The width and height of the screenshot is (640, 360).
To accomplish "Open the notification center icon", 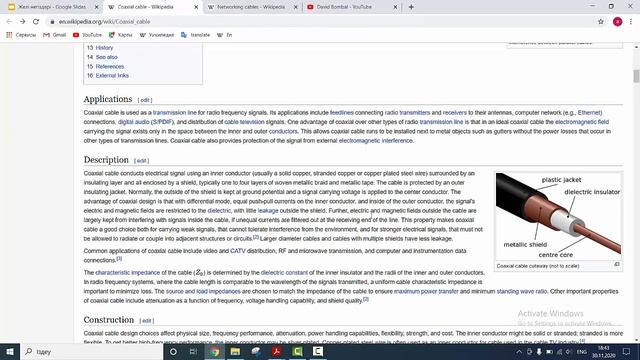I will (x=627, y=351).
